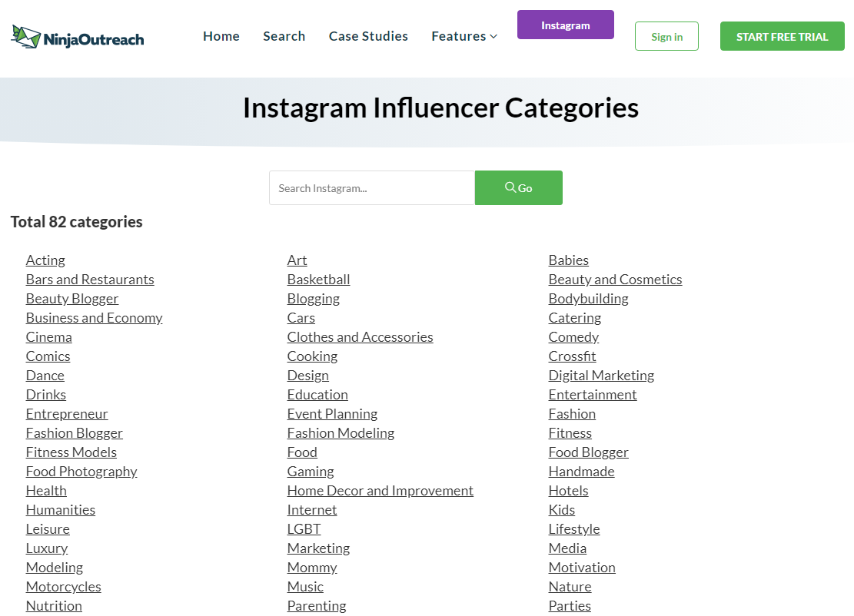Viewport: 854px width, 616px height.
Task: Click the NinjaOutreach logo icon
Action: (x=26, y=36)
